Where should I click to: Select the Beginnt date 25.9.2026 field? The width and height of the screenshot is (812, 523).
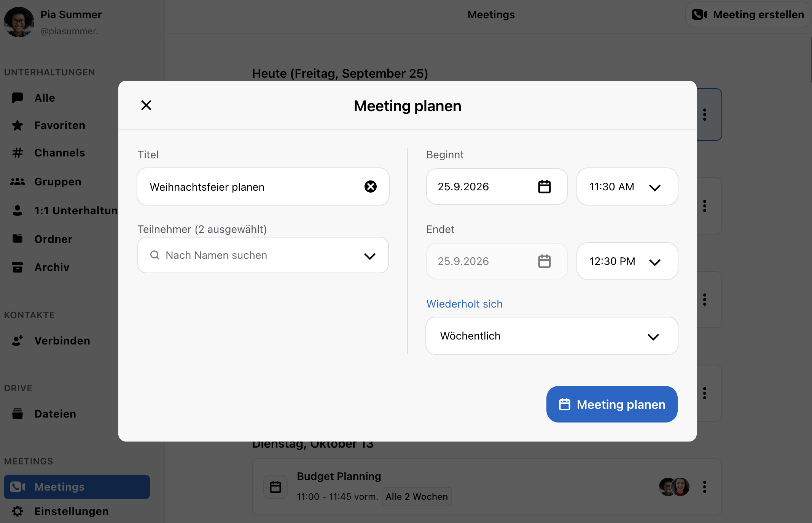click(x=497, y=187)
